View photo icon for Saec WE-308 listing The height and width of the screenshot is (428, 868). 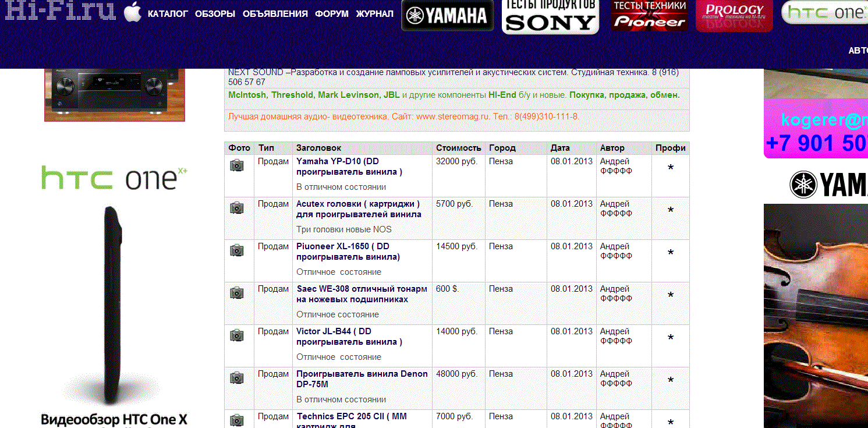click(x=236, y=293)
